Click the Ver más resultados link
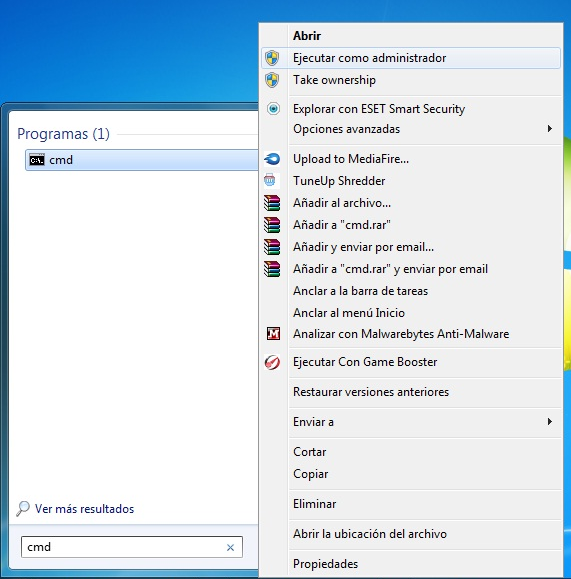The image size is (571, 579). coord(85,509)
